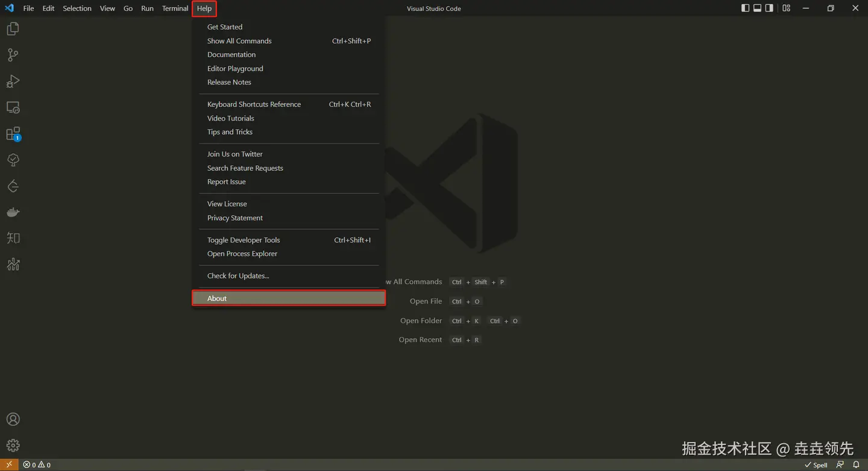
Task: Select Open Process Explorer entry
Action: (289, 254)
